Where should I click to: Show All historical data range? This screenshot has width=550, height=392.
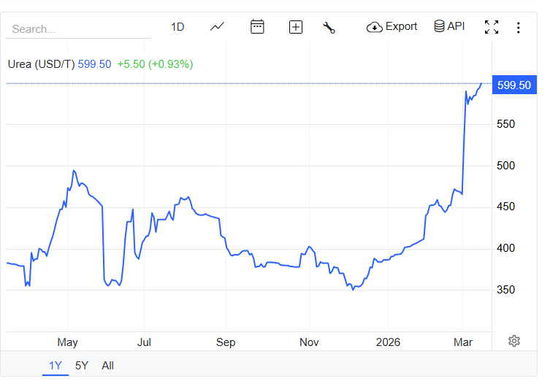(x=107, y=366)
